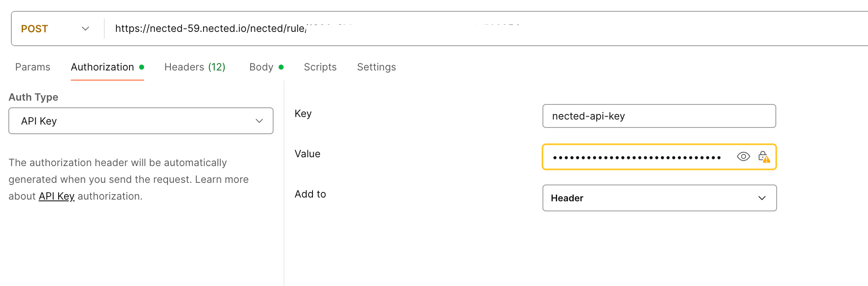Click inside the masked Value field
The image size is (868, 286).
point(637,157)
